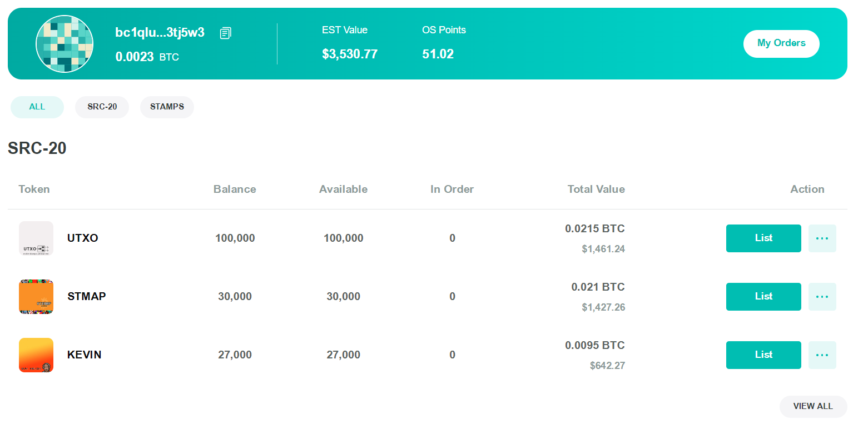This screenshot has height=424, width=868.
Task: Click the Total Value column header
Action: click(x=596, y=189)
